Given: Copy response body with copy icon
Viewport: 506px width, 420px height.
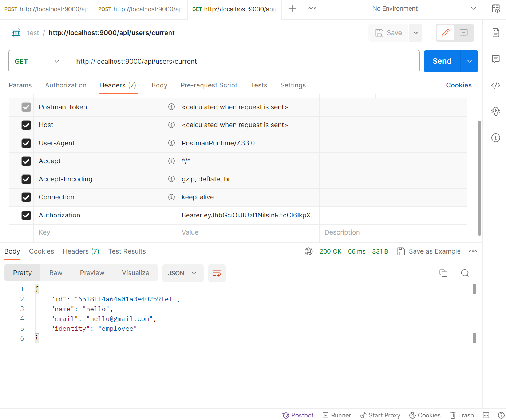Looking at the screenshot, I should (x=443, y=273).
